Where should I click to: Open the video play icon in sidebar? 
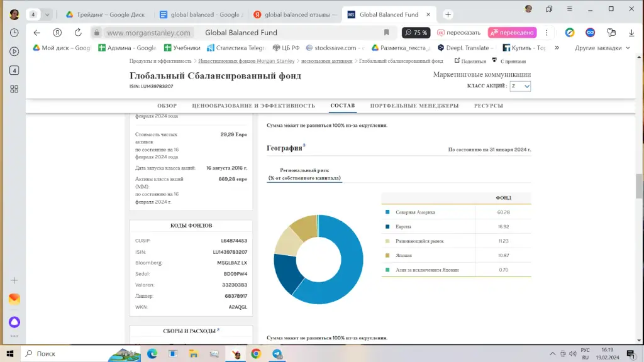tap(14, 52)
